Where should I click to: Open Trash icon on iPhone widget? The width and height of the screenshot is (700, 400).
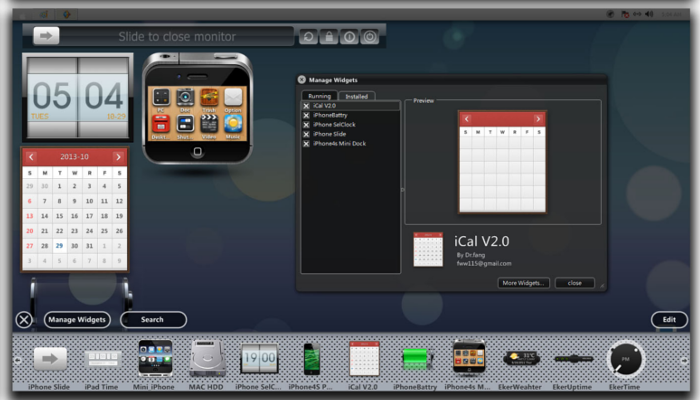tap(209, 97)
